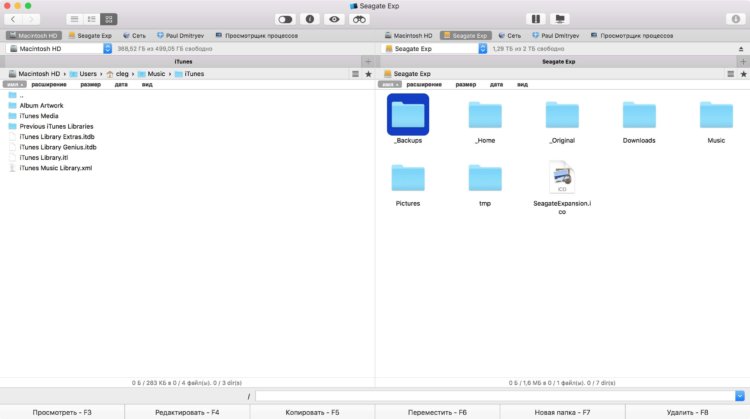This screenshot has height=419, width=750.
Task: Select Seagate Exp tab in right panel
Action: 465,35
